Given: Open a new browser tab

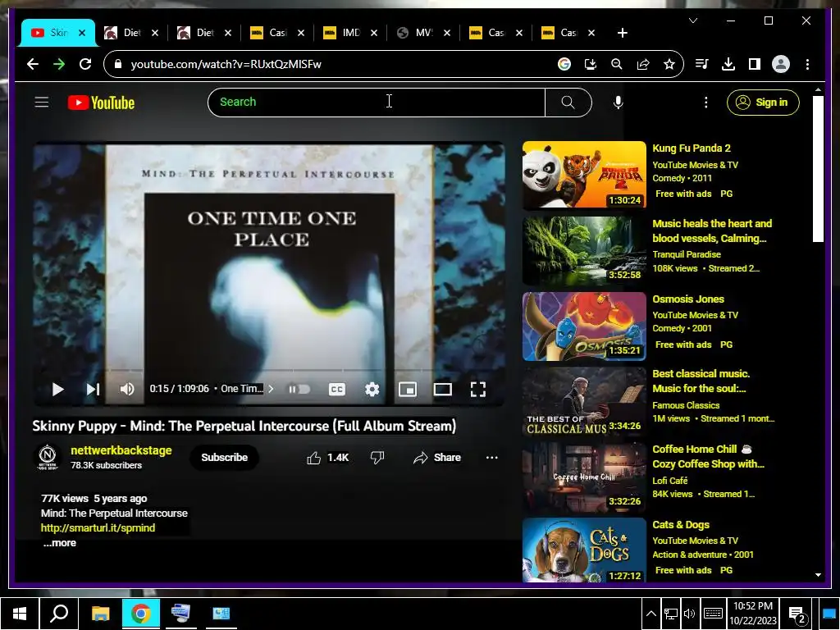Looking at the screenshot, I should click(622, 33).
